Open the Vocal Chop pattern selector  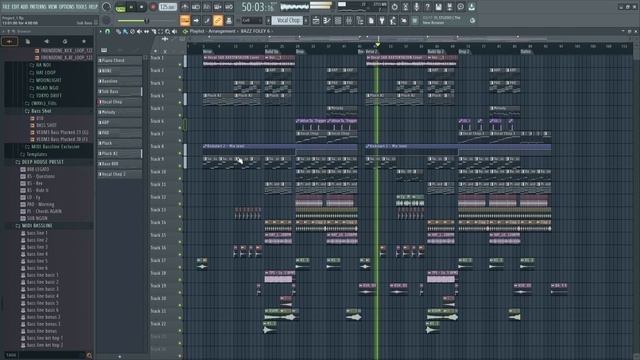[x=287, y=20]
